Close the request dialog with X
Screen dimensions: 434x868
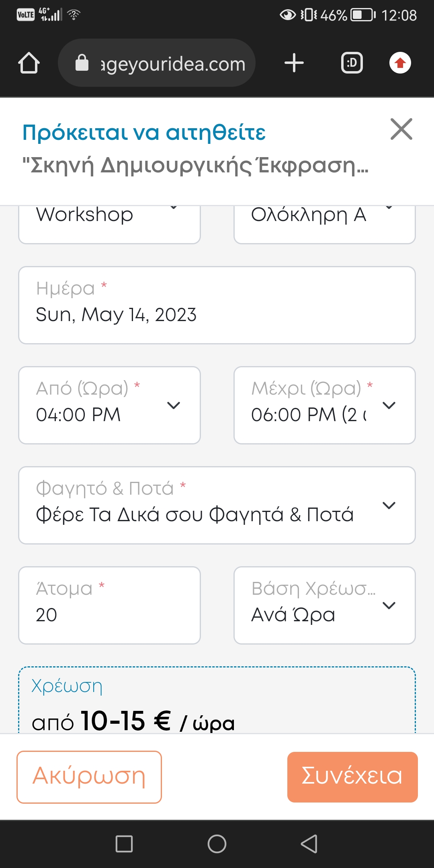tap(401, 129)
